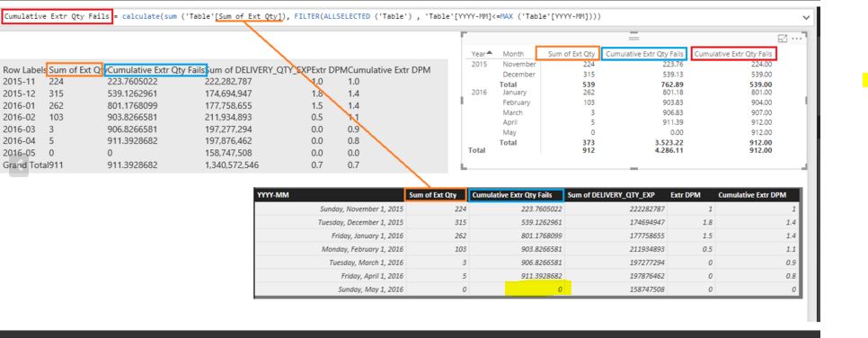Image resolution: width=868 pixels, height=338 pixels.
Task: Click the November month cell in matrix
Action: coord(518,65)
